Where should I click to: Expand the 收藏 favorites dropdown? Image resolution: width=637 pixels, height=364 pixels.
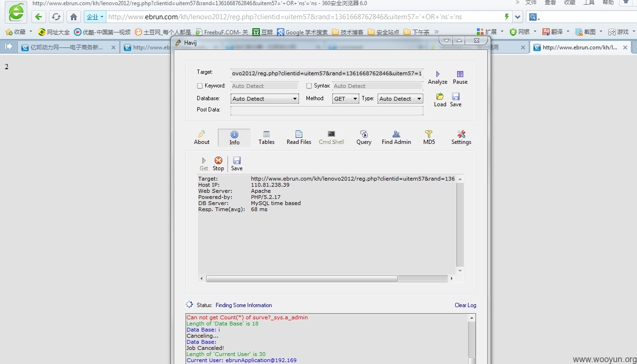tap(31, 32)
